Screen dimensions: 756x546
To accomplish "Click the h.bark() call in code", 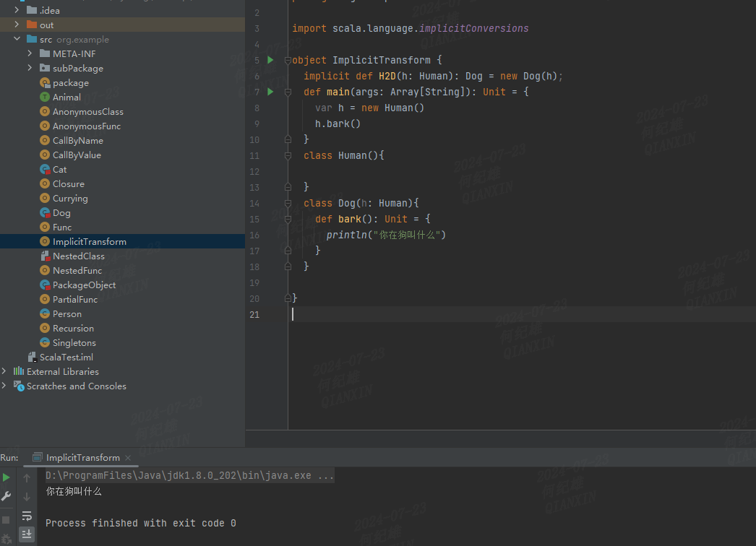I will pyautogui.click(x=338, y=123).
